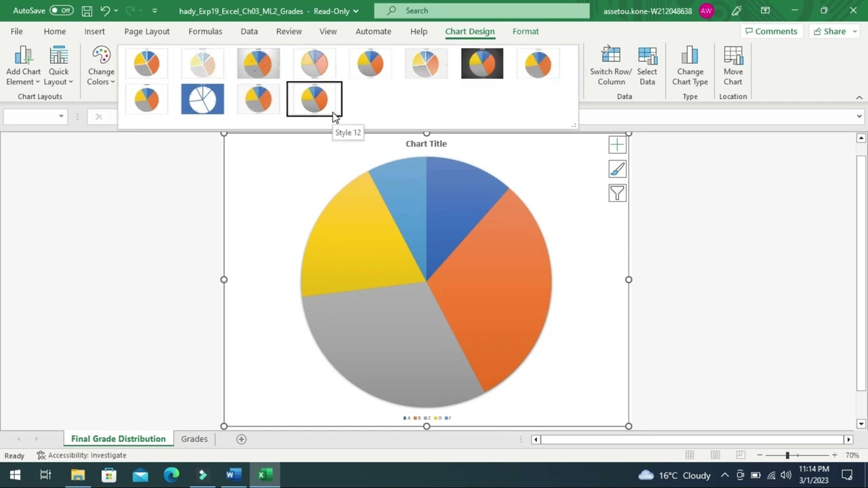Select the blue background outlined pie style
Image resolution: width=868 pixels, height=488 pixels.
(203, 99)
